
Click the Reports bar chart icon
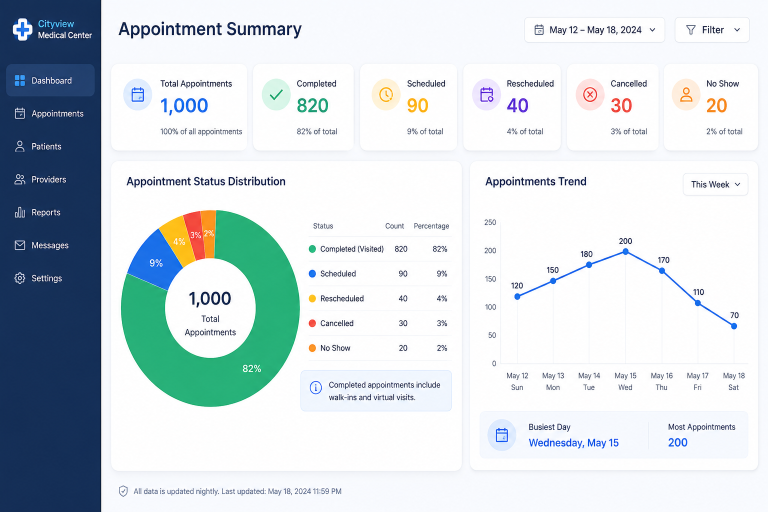click(20, 212)
